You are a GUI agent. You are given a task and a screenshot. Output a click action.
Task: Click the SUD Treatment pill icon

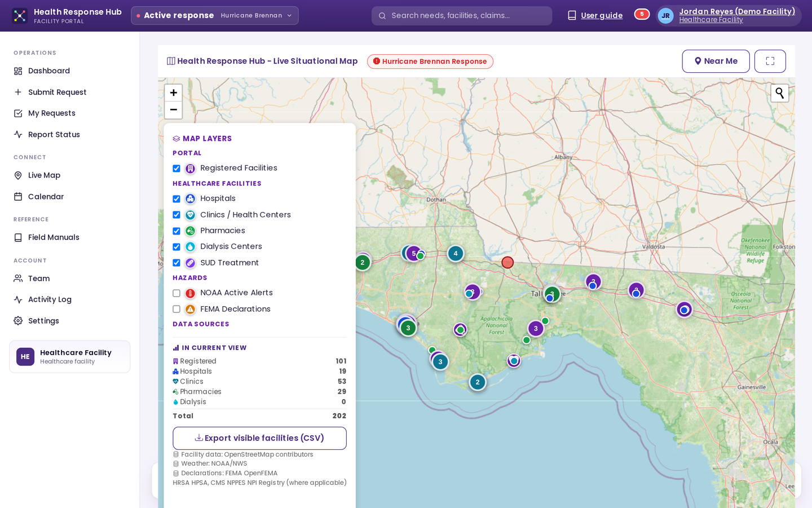coord(191,263)
